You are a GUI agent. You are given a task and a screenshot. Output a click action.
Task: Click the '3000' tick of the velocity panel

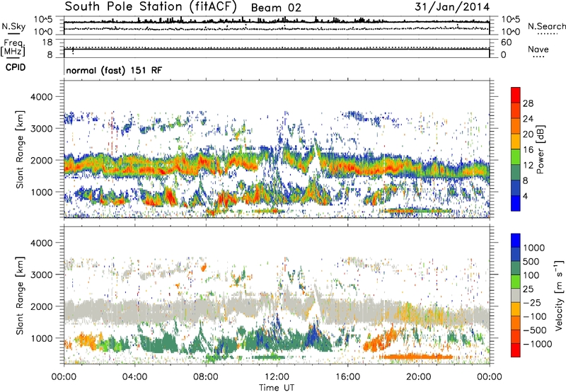(x=41, y=275)
